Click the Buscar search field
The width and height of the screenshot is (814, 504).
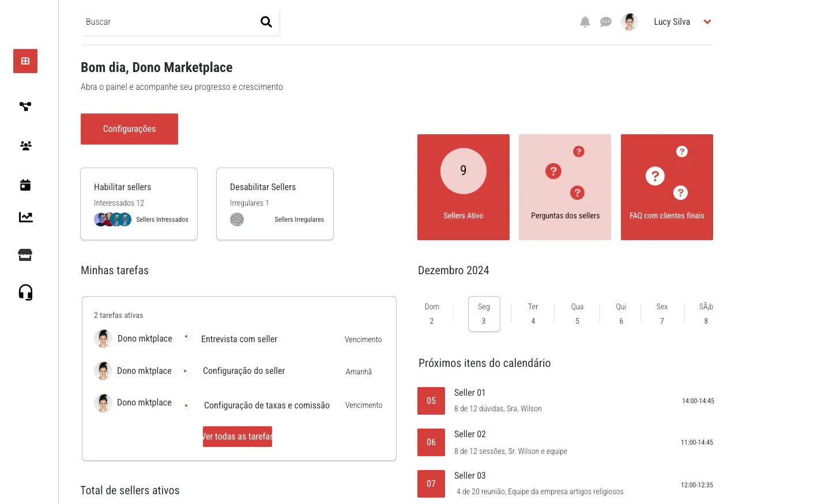180,22
